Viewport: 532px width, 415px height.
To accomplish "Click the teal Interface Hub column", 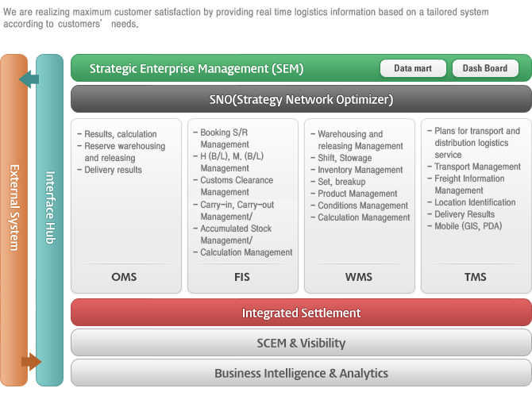I will click(x=49, y=220).
